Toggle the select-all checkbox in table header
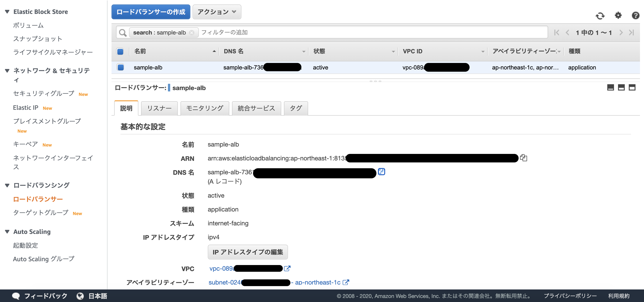This screenshot has height=302, width=644. pos(120,52)
